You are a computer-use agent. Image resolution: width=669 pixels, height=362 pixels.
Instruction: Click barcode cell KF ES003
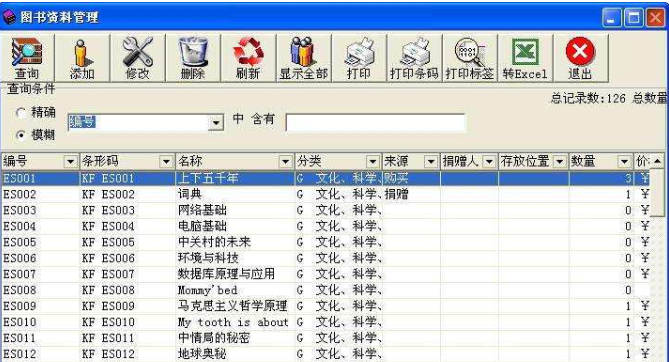(127, 210)
